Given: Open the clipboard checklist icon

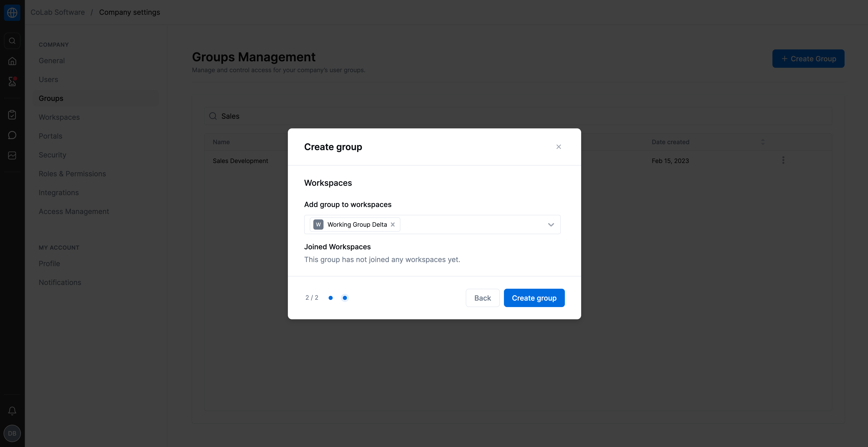Looking at the screenshot, I should (x=12, y=115).
